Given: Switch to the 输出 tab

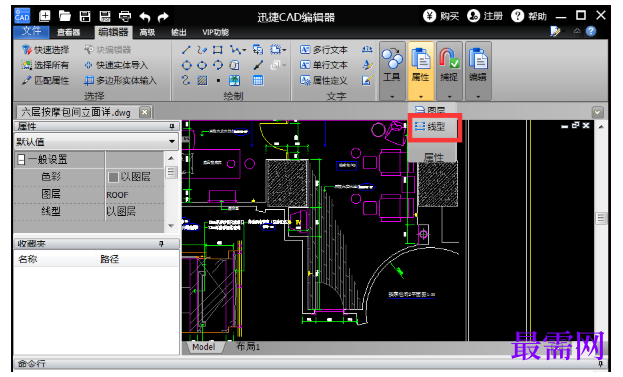Looking at the screenshot, I should [x=178, y=32].
